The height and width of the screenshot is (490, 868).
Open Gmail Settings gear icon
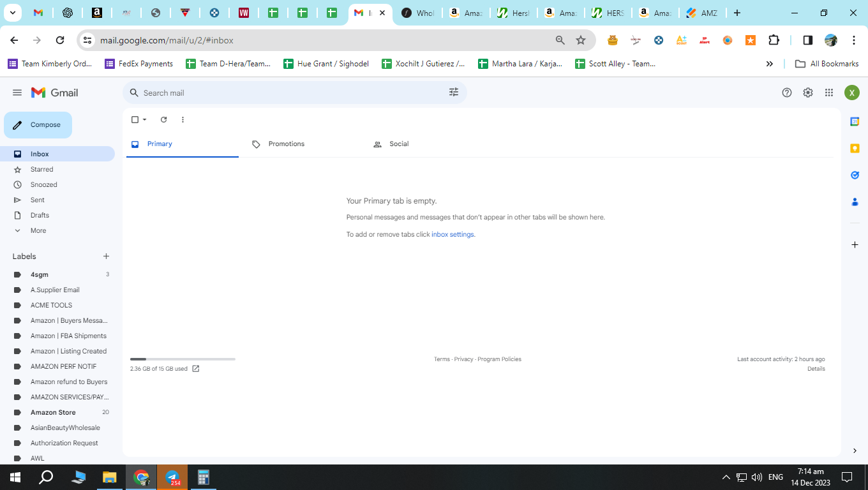(808, 93)
